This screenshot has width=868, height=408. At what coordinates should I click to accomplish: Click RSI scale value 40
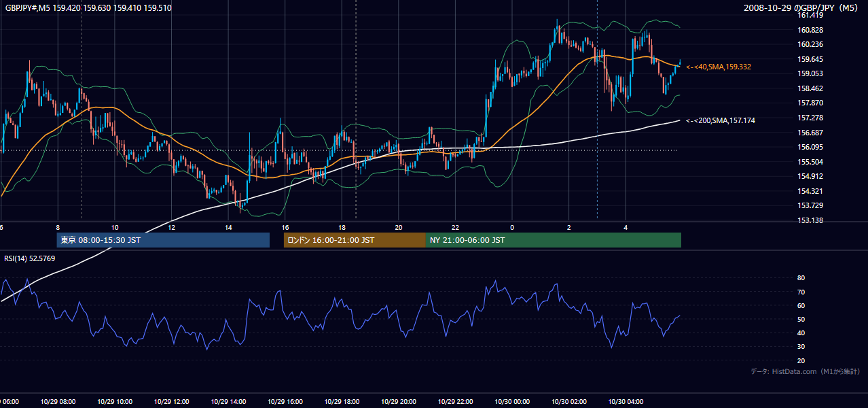tap(801, 333)
